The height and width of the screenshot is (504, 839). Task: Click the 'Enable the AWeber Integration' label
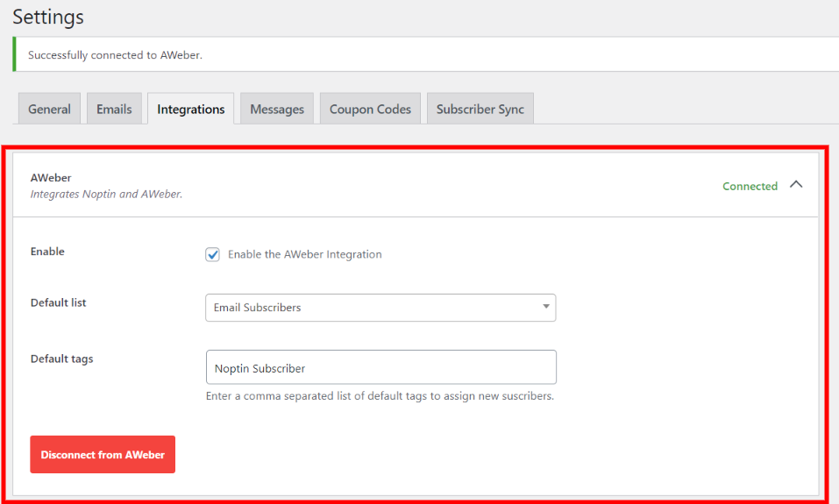(x=304, y=255)
